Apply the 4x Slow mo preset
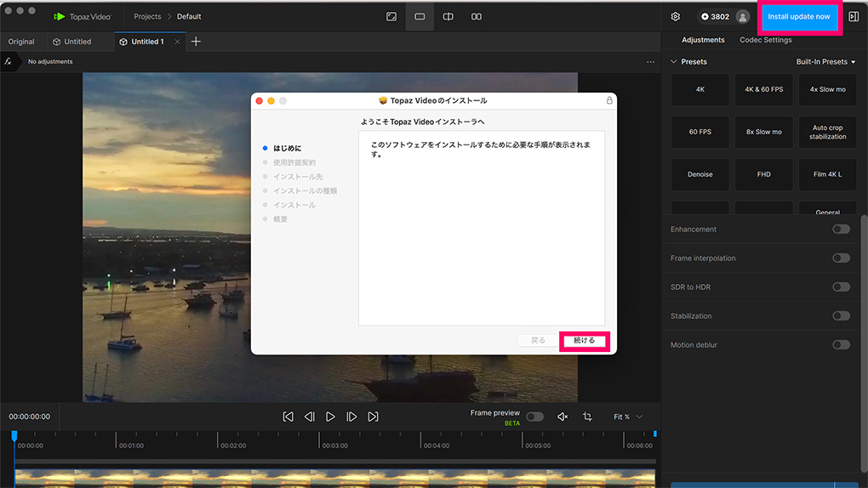 pos(828,89)
